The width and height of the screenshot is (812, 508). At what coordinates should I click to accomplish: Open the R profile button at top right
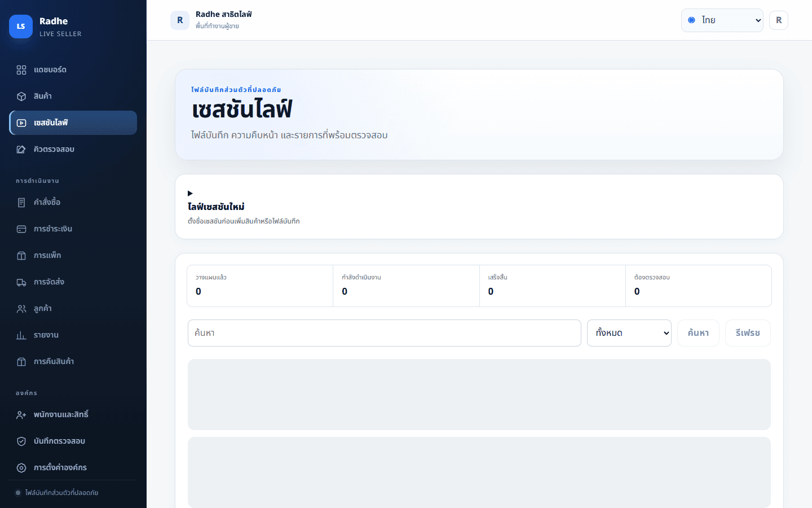pyautogui.click(x=779, y=20)
